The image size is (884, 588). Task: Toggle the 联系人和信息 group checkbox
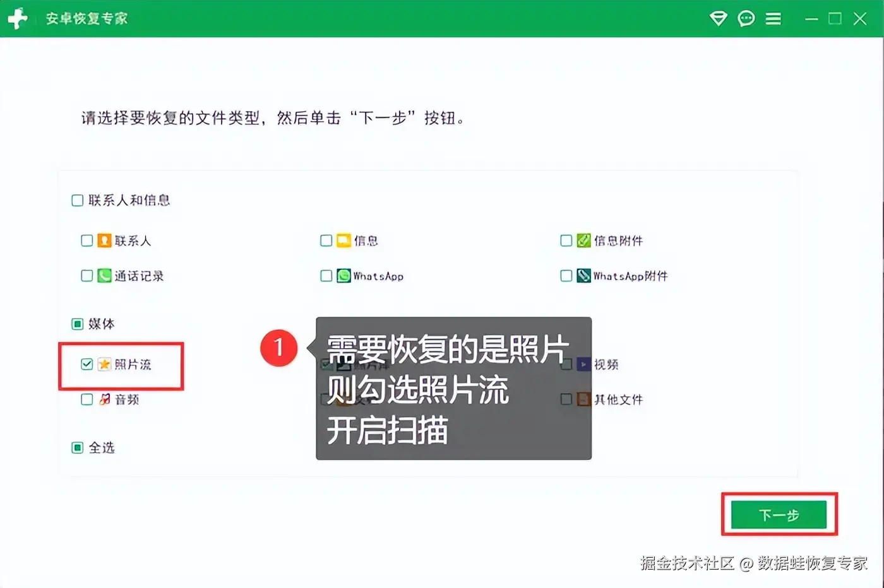[x=78, y=201]
